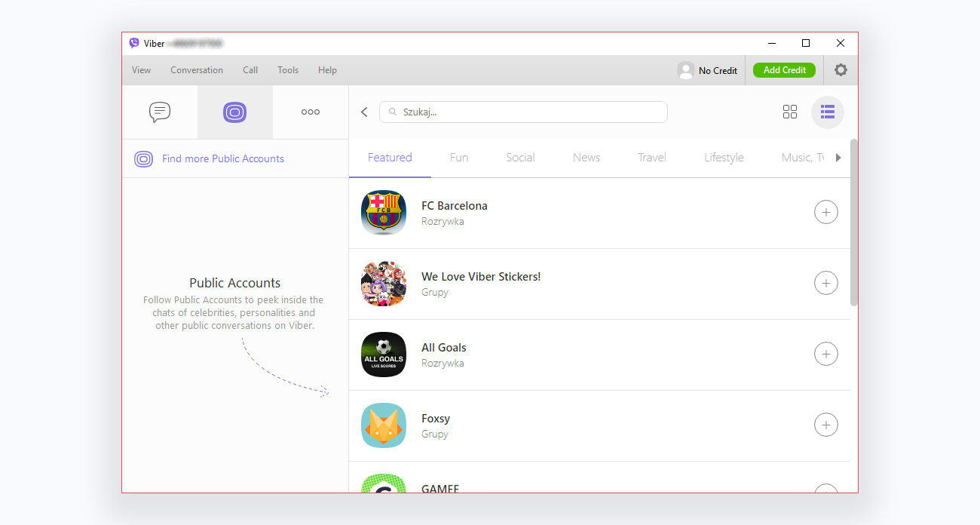Follow All Goals with plus icon
980x525 pixels.
(x=825, y=354)
